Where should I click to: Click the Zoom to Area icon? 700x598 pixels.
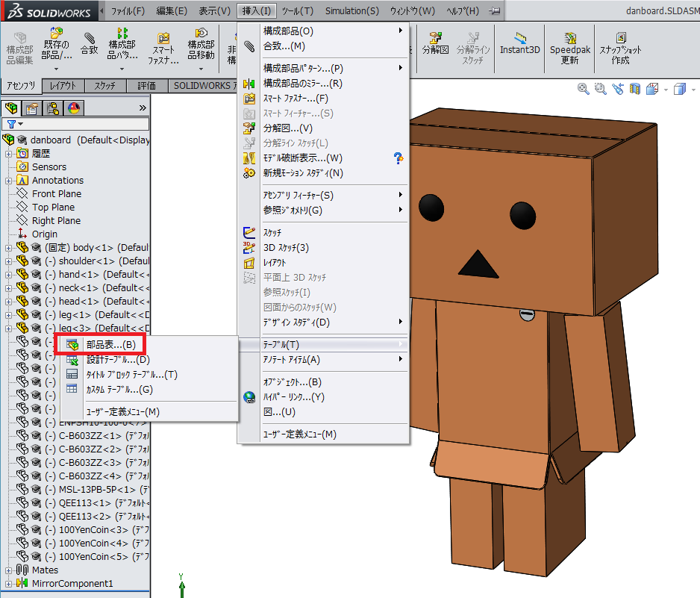tap(601, 89)
